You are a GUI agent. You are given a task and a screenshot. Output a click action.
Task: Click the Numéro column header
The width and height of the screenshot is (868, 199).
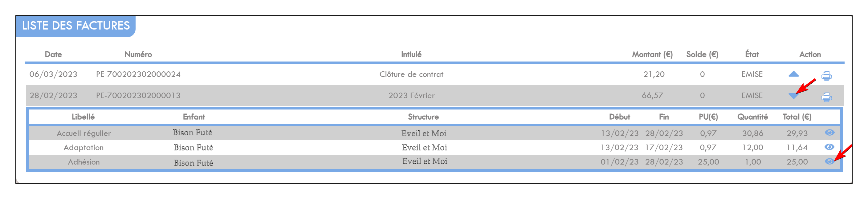(x=138, y=54)
